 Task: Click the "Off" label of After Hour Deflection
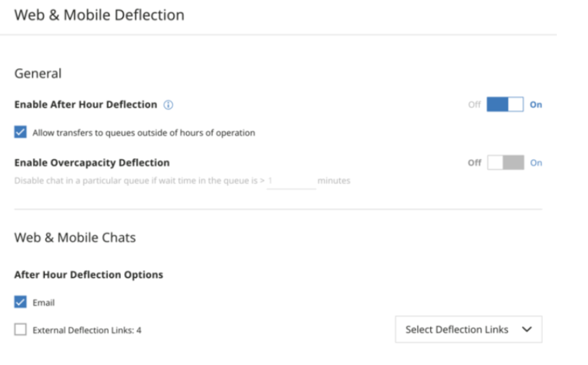[475, 104]
